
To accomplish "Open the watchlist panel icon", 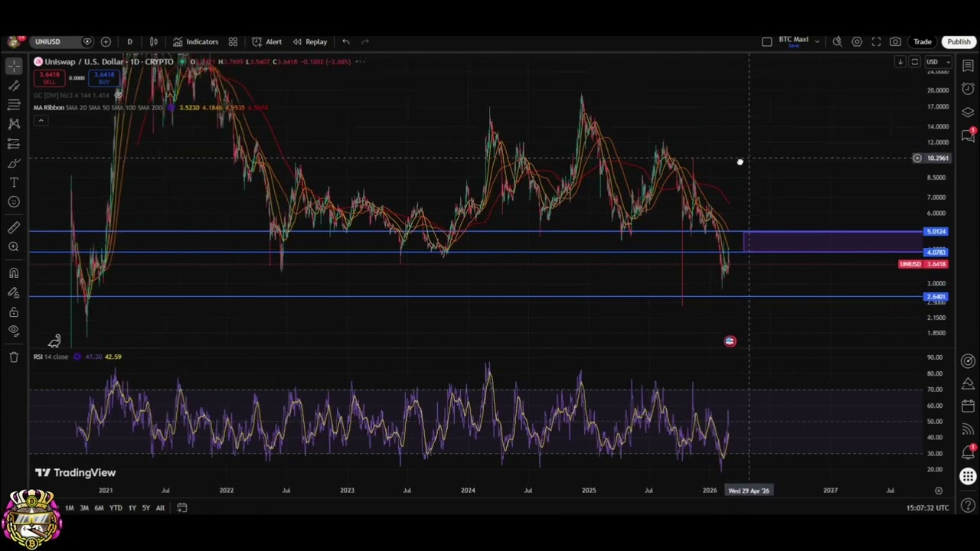I will [x=968, y=67].
